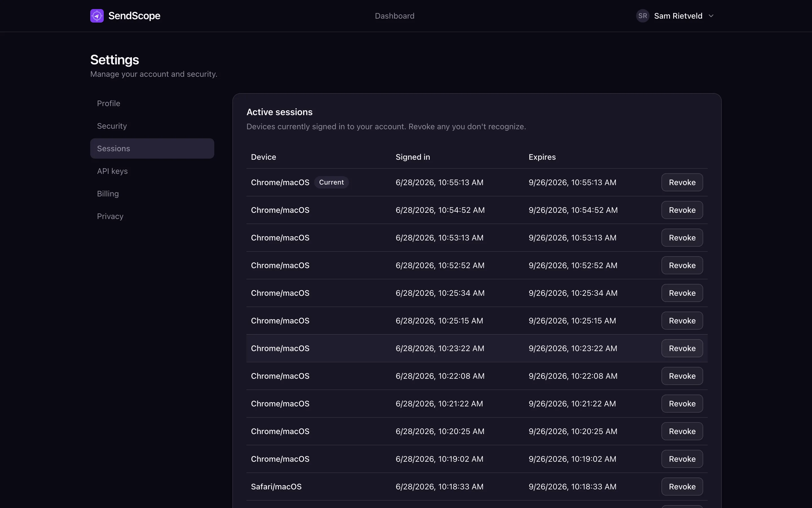Click the 9/26/2026, 10:20:25 AM expiry
Image resolution: width=812 pixels, height=508 pixels.
pos(573,431)
